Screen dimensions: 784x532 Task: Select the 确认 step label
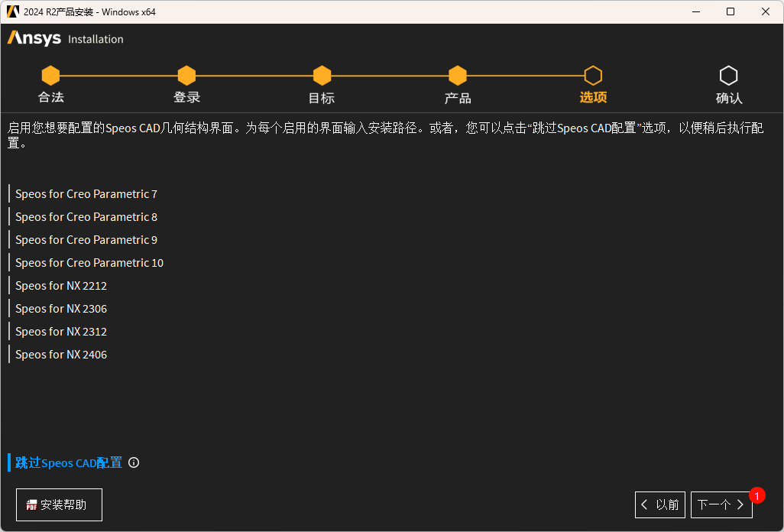click(x=729, y=98)
